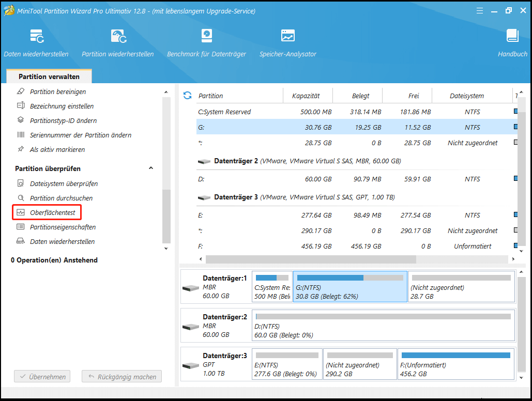Image resolution: width=532 pixels, height=401 pixels.
Task: Click Partition bereinigen eraser icon
Action: pos(21,91)
